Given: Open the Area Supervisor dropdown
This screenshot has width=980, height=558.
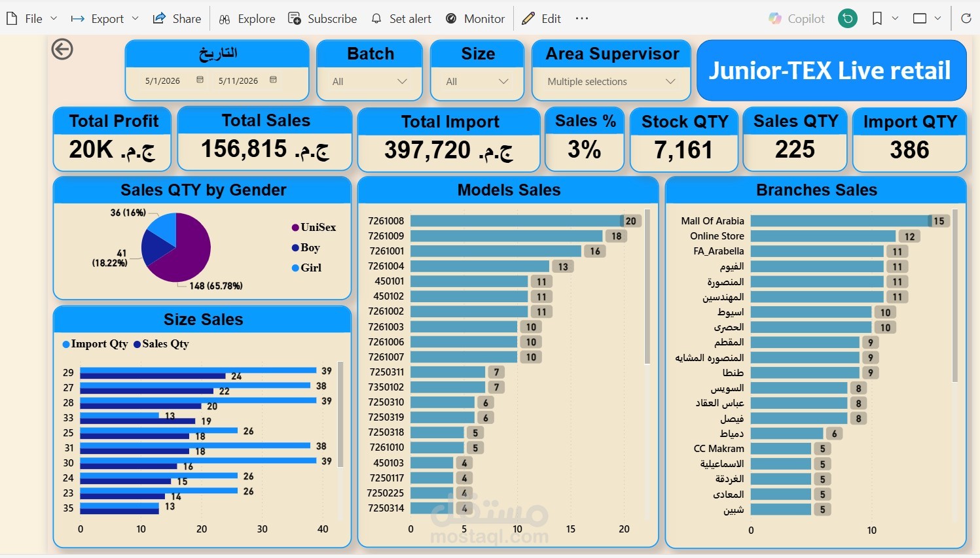Looking at the screenshot, I should pyautogui.click(x=611, y=82).
